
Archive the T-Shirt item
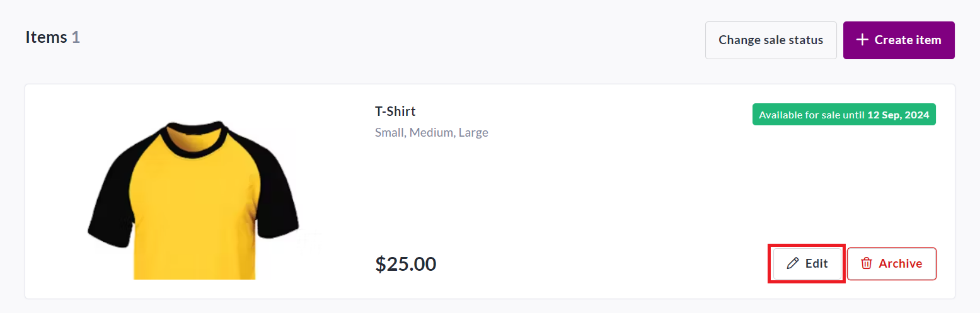point(892,264)
